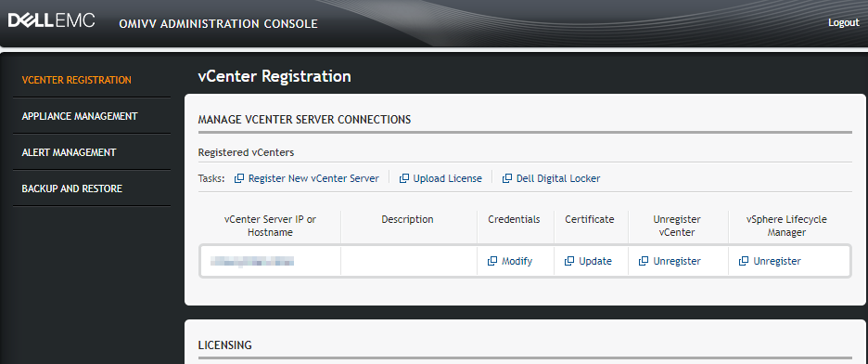Click the Licensing section heading

click(224, 345)
